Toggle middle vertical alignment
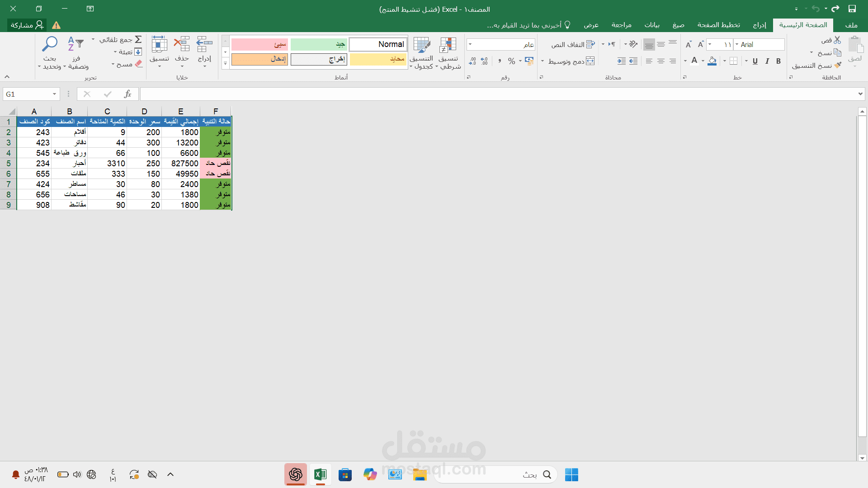This screenshot has width=868, height=488. coord(661,44)
